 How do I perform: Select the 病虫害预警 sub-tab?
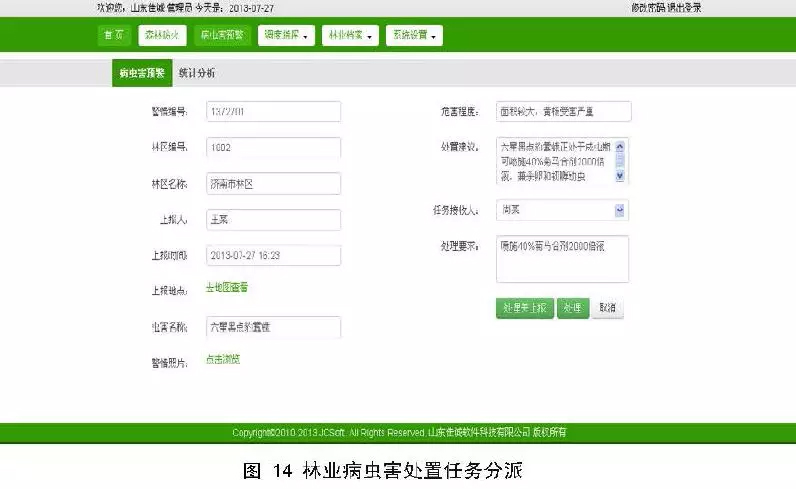(x=141, y=74)
